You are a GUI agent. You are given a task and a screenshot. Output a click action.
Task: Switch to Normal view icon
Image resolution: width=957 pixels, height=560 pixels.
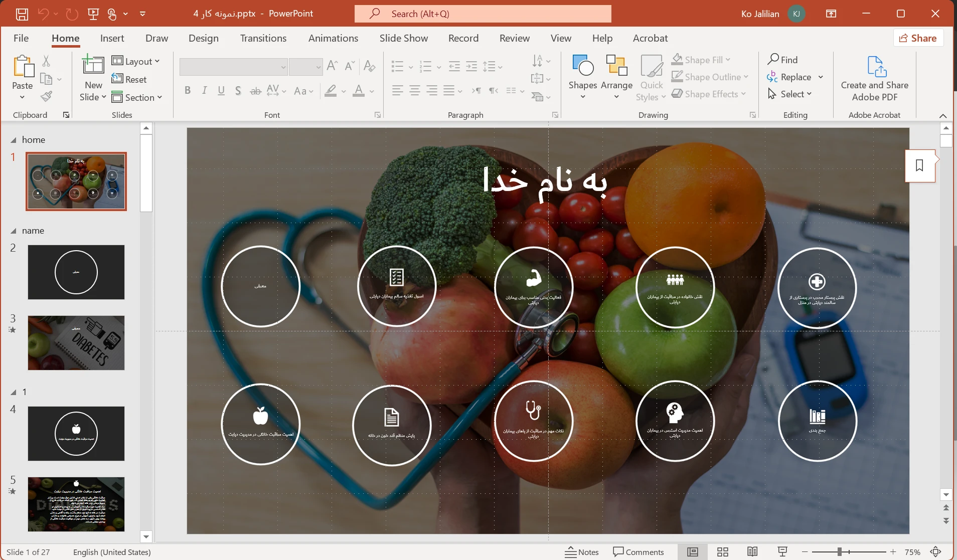coord(693,552)
